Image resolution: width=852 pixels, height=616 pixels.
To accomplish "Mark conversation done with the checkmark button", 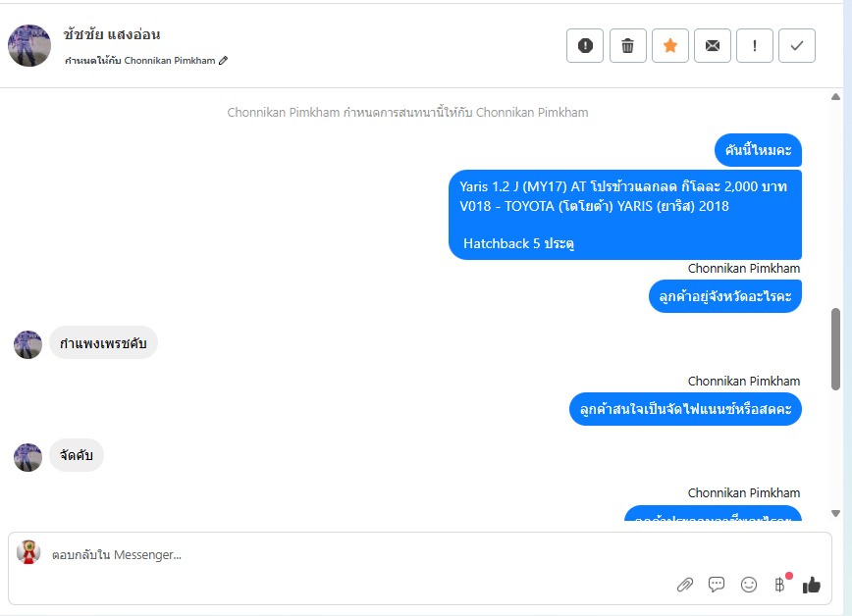I will point(797,46).
